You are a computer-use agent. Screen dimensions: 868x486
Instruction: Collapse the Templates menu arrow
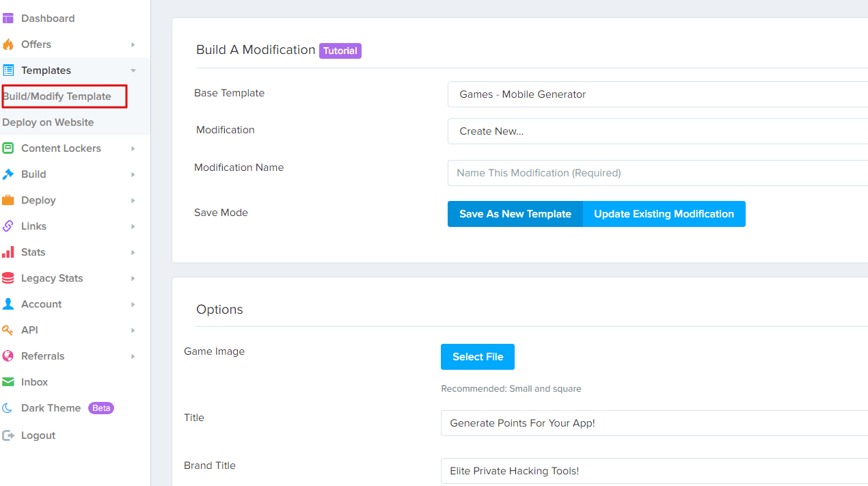(133, 70)
